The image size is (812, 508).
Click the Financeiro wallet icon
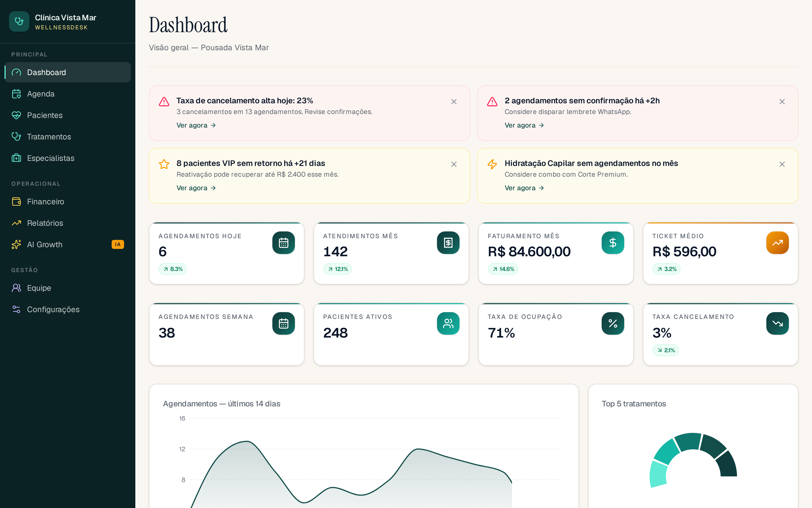click(x=16, y=202)
